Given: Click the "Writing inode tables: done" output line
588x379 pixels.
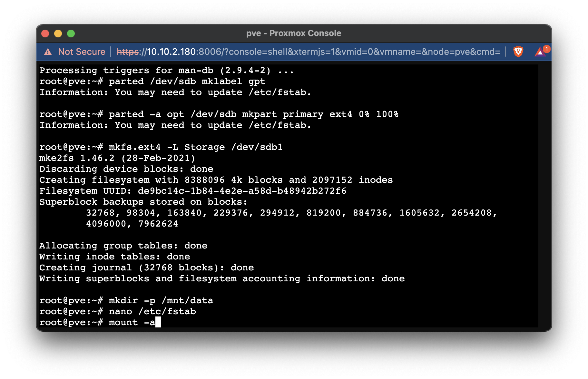Looking at the screenshot, I should (x=114, y=257).
